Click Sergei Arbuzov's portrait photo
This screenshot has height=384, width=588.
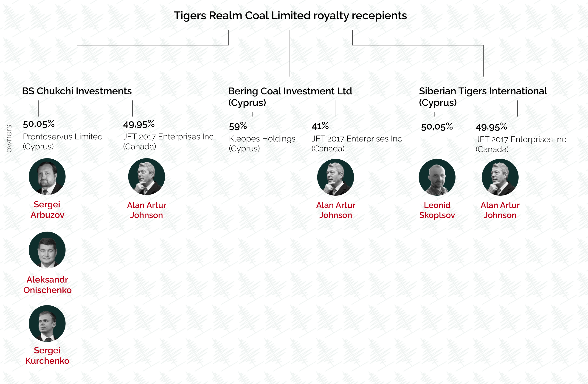(x=47, y=177)
